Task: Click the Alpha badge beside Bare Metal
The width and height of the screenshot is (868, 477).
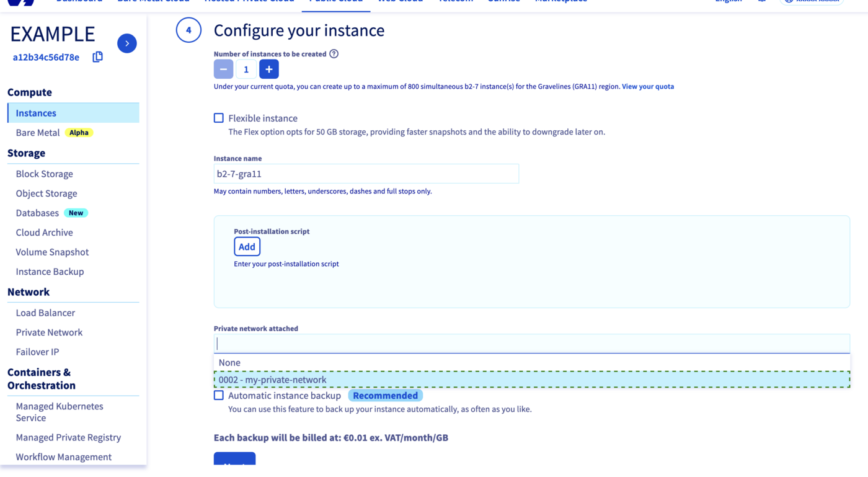Action: (79, 133)
